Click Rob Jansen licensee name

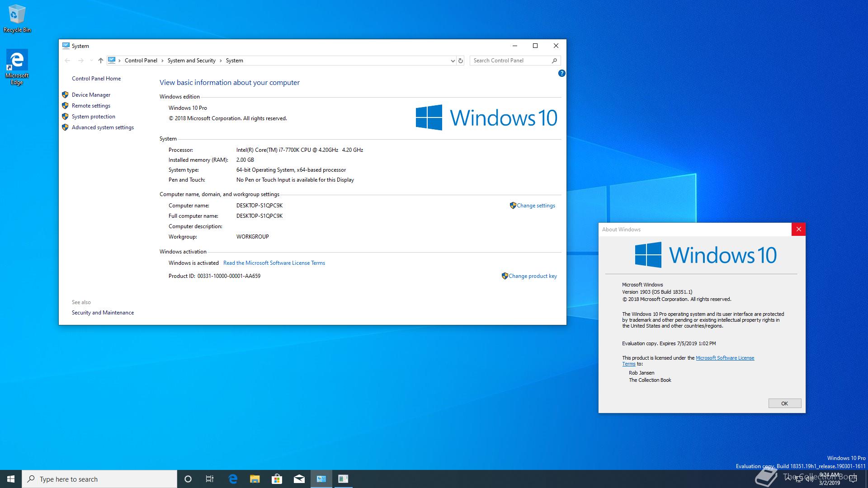[x=642, y=373]
